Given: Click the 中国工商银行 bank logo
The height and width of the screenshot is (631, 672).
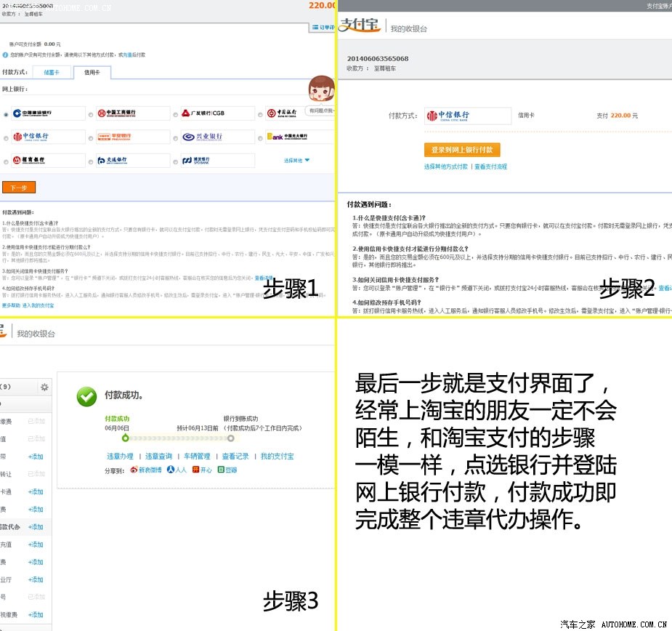Looking at the screenshot, I should click(x=116, y=113).
